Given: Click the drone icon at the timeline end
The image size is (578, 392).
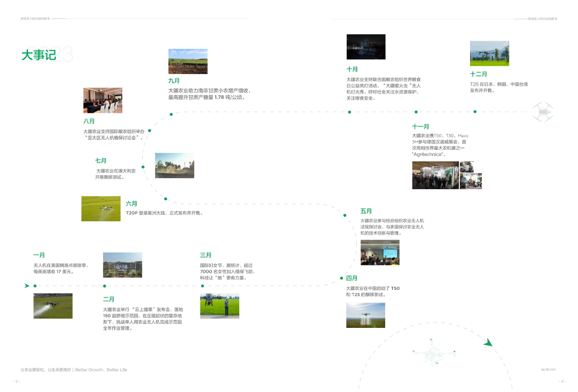Looking at the screenshot, I should (x=542, y=112).
